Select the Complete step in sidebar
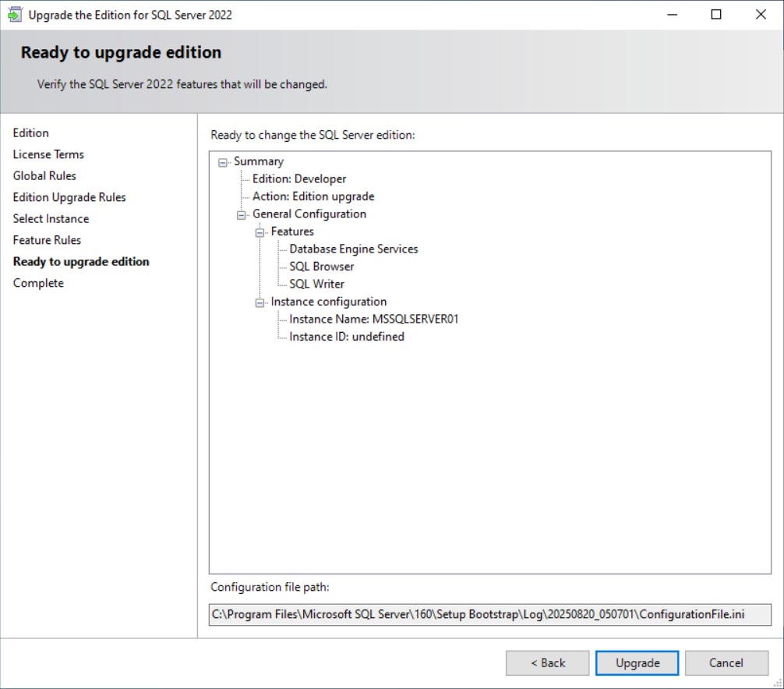Screen dimensions: 784x689 click(x=38, y=284)
